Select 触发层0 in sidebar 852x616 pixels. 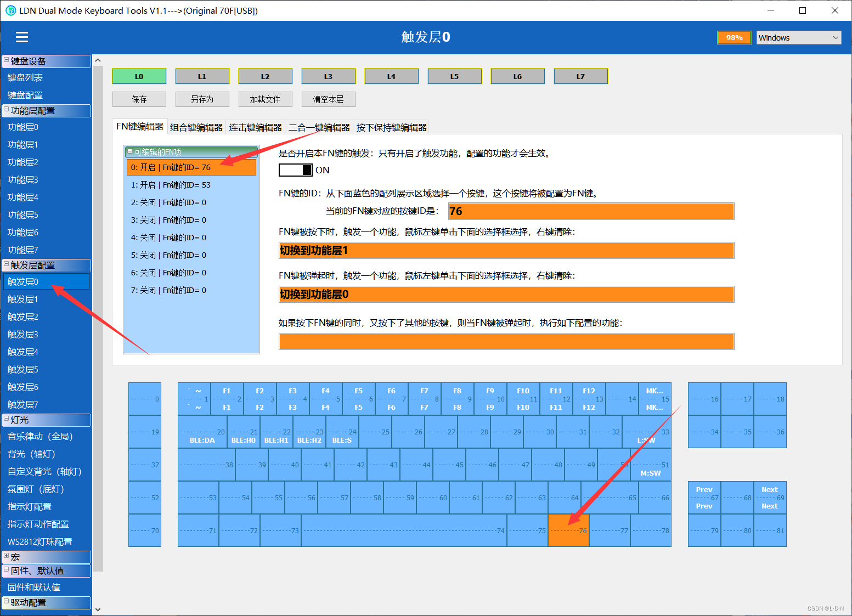tap(46, 282)
